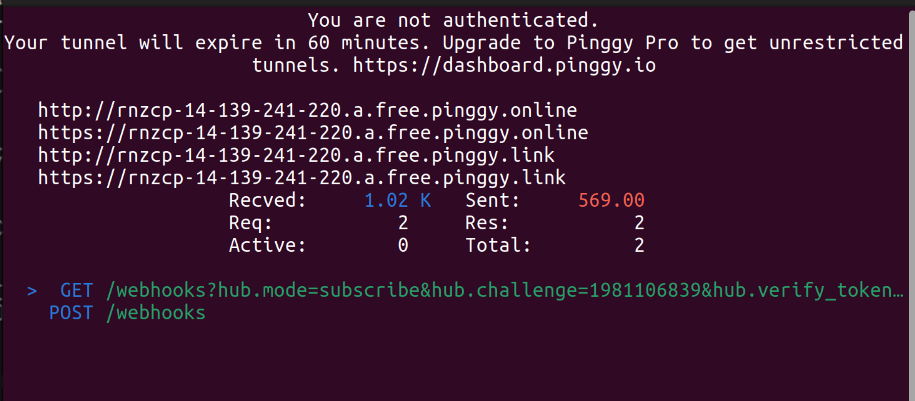915x401 pixels.
Task: Click the Sent value 569.00
Action: point(612,200)
